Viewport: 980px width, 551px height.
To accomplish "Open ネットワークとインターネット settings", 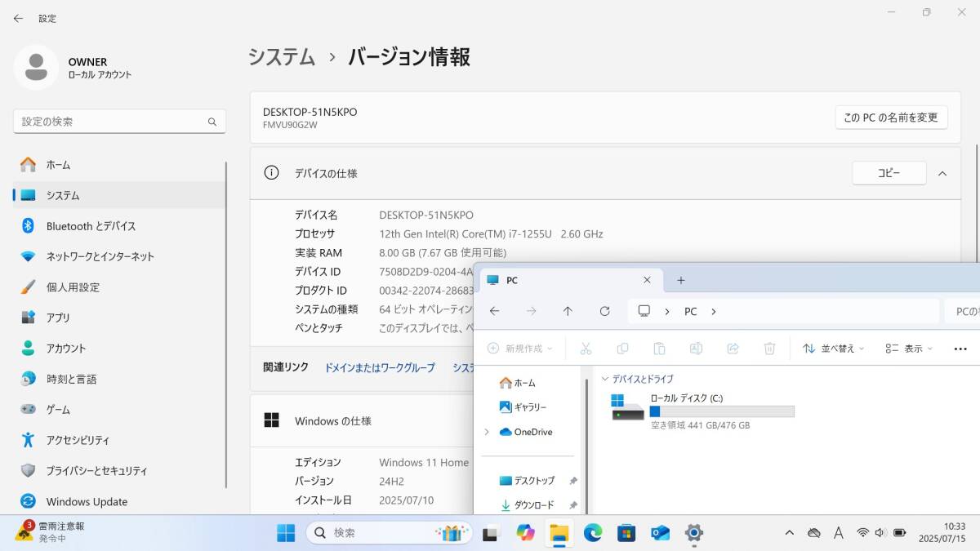I will coord(119,256).
